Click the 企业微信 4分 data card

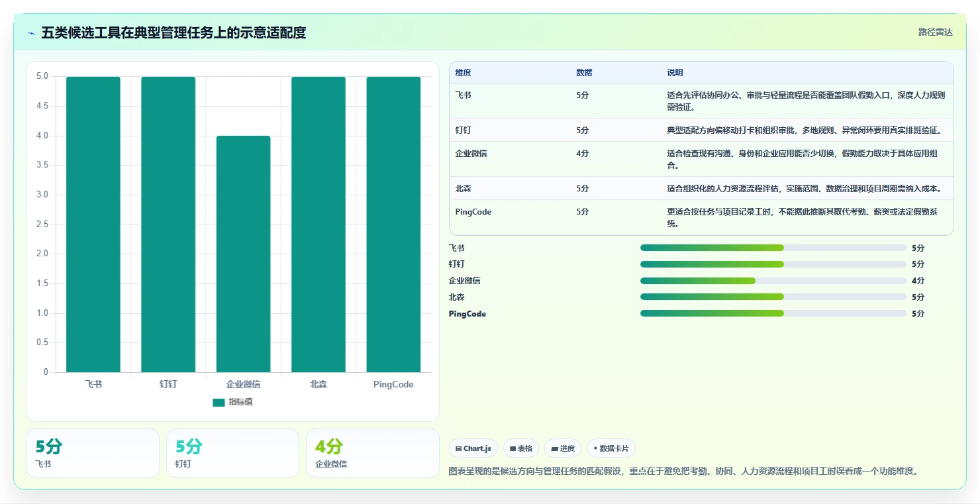(373, 453)
